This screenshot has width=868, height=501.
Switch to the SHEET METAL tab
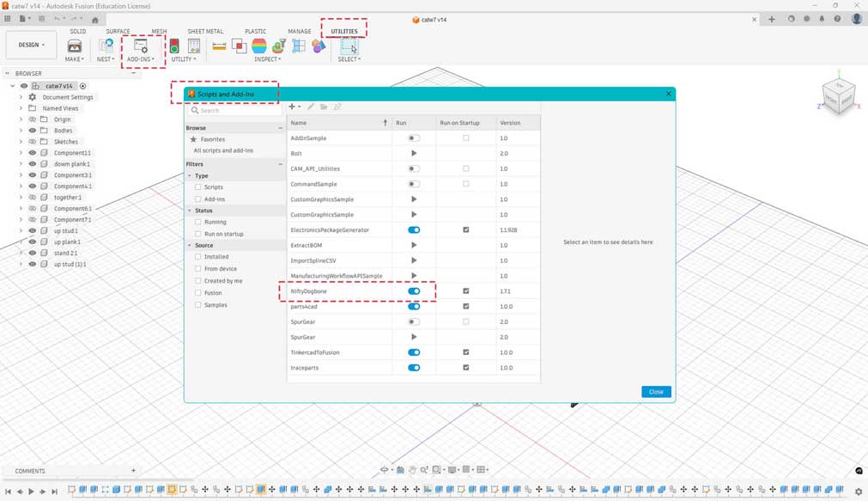click(x=205, y=32)
